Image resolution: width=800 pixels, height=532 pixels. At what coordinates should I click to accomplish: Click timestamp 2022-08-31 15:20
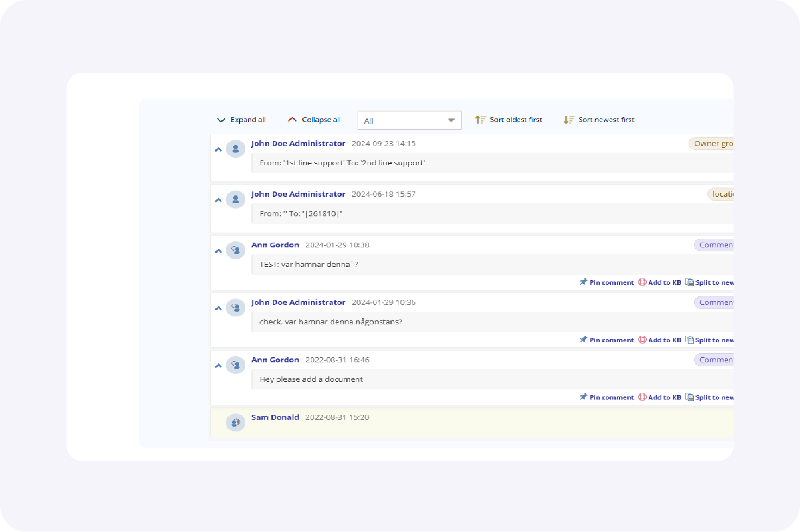tap(337, 417)
